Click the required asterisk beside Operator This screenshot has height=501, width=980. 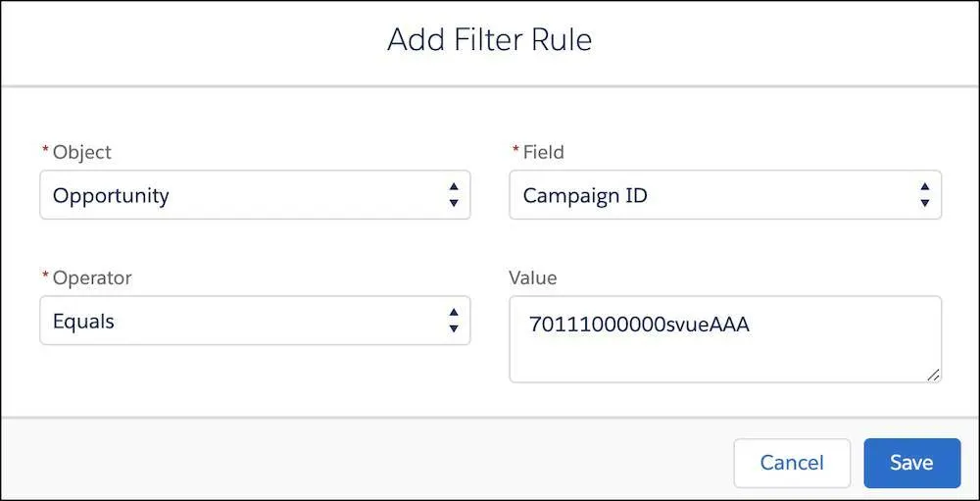coord(44,276)
